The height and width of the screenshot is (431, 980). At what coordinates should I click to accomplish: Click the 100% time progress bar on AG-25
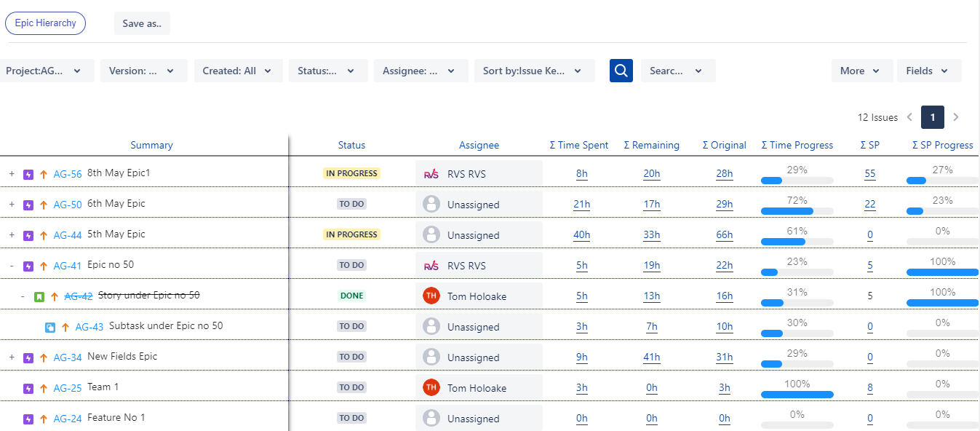[x=797, y=392]
